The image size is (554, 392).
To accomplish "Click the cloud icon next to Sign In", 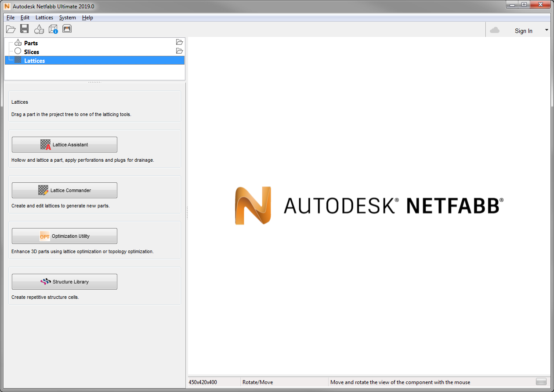I will pyautogui.click(x=495, y=30).
